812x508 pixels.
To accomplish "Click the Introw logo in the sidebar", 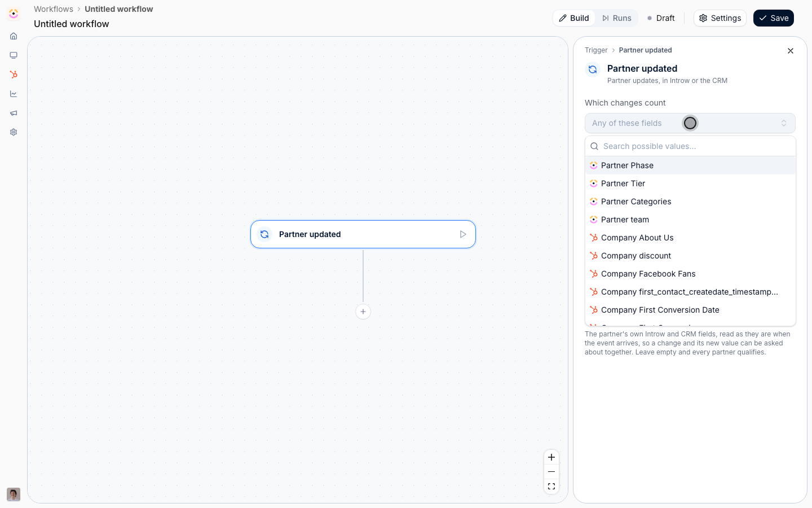I will tap(14, 14).
